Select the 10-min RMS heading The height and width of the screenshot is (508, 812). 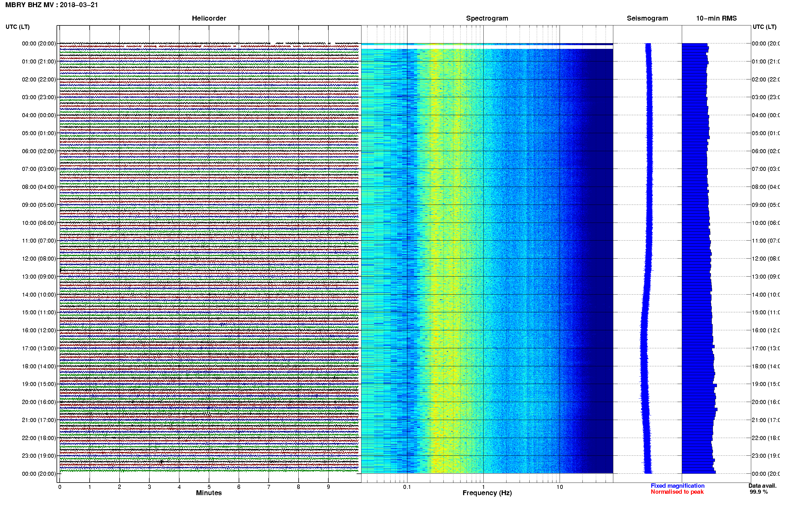point(716,18)
